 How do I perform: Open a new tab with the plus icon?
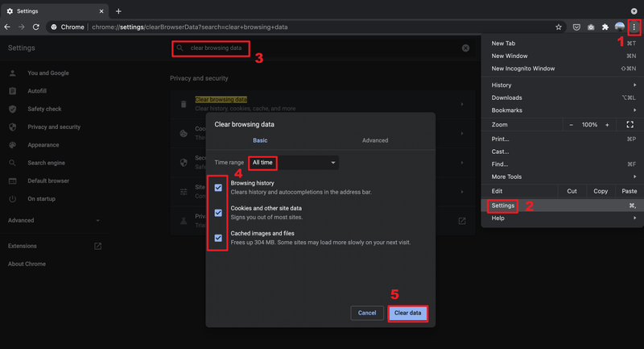[x=118, y=11]
